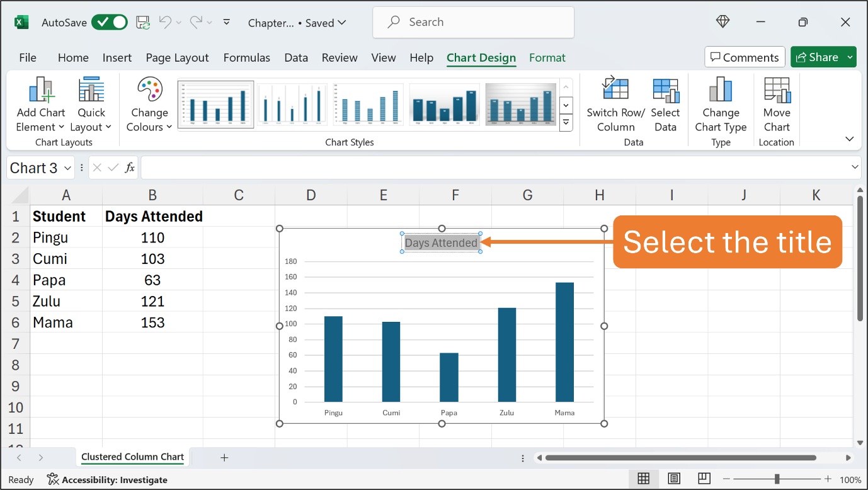Click the formula bar input area
The image size is (868, 490).
point(494,168)
